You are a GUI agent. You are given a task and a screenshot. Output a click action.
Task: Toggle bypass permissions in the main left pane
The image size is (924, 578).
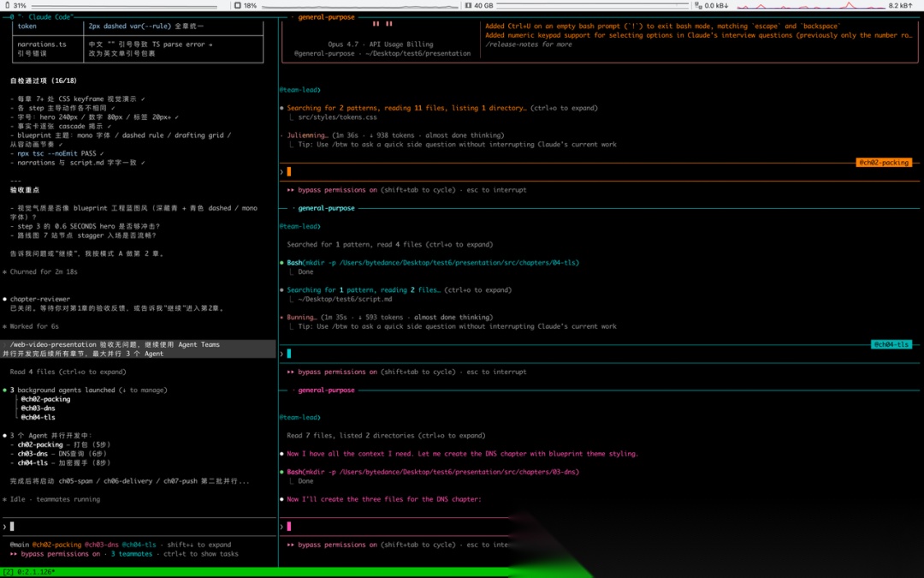[55, 554]
